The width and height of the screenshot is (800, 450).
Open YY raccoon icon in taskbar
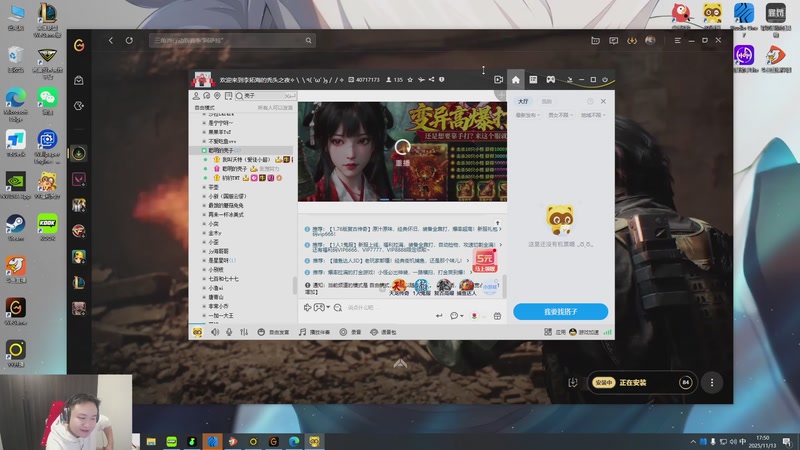[x=314, y=441]
